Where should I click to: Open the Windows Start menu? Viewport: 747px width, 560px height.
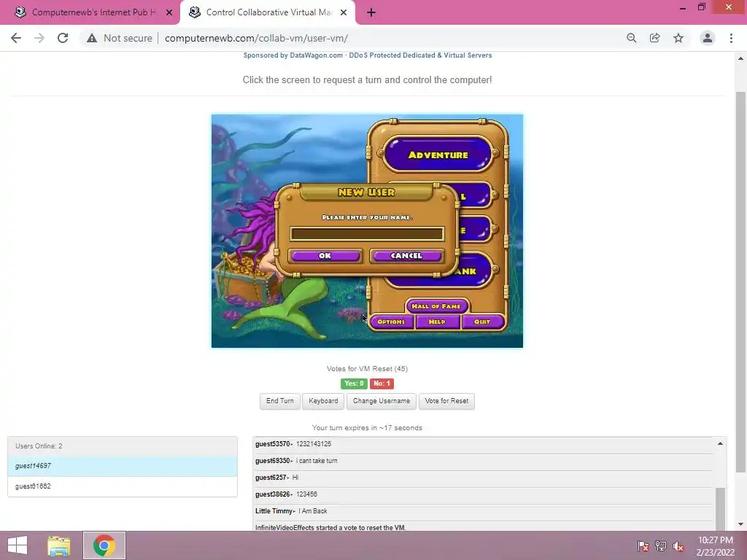(18, 545)
